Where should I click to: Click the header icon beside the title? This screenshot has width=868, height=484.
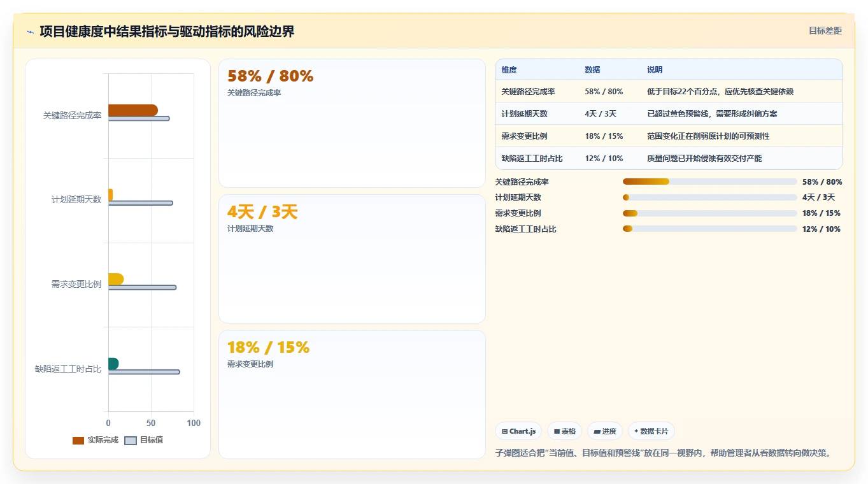(30, 32)
